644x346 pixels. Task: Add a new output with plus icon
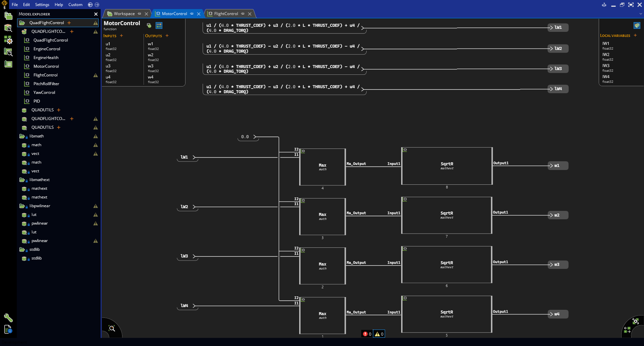(167, 36)
